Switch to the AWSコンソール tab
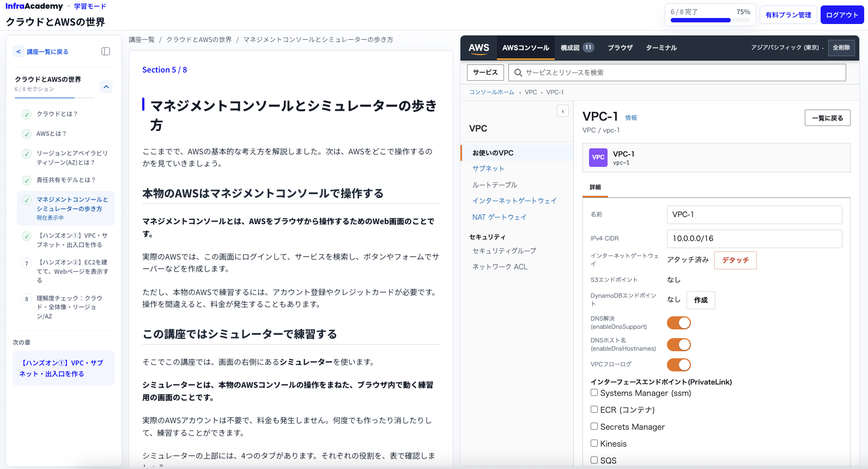The image size is (868, 469). (x=525, y=48)
